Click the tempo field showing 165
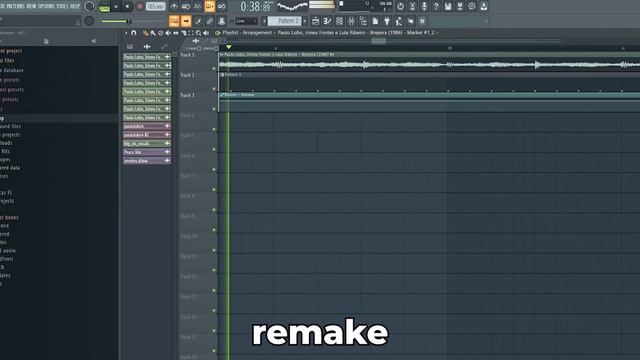The image size is (640, 360). coord(156,7)
